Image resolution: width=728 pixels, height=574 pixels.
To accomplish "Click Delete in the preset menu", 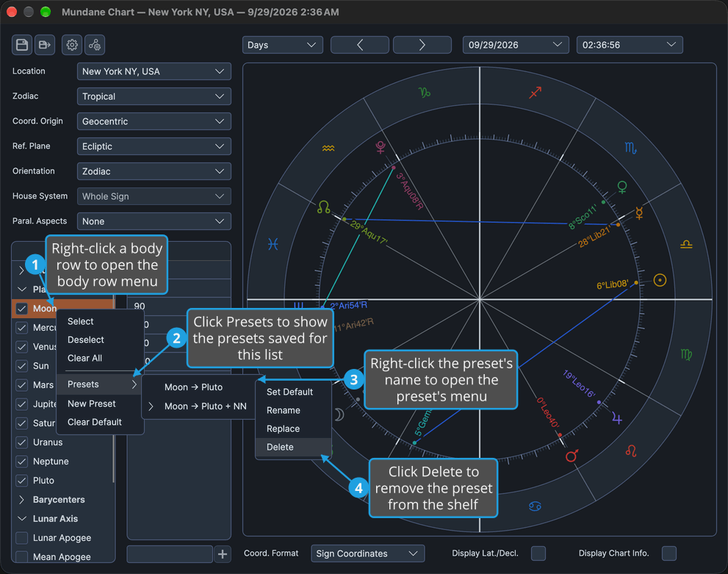I will click(x=293, y=447).
